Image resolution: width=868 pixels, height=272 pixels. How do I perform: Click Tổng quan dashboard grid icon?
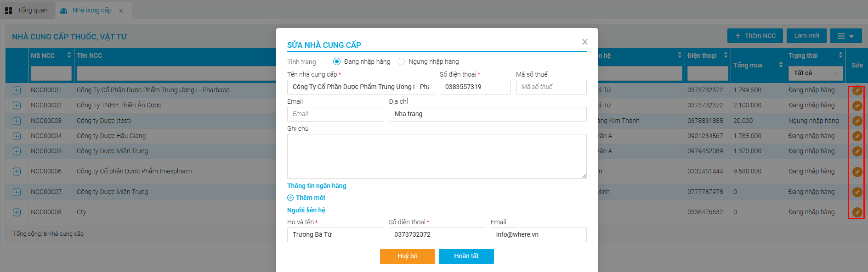[x=8, y=11]
